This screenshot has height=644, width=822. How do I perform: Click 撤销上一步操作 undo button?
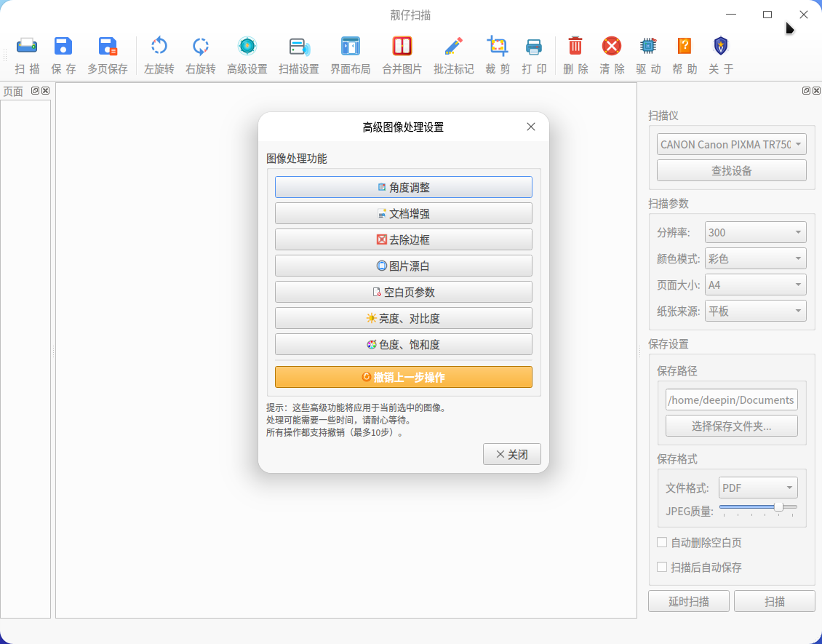tap(404, 377)
